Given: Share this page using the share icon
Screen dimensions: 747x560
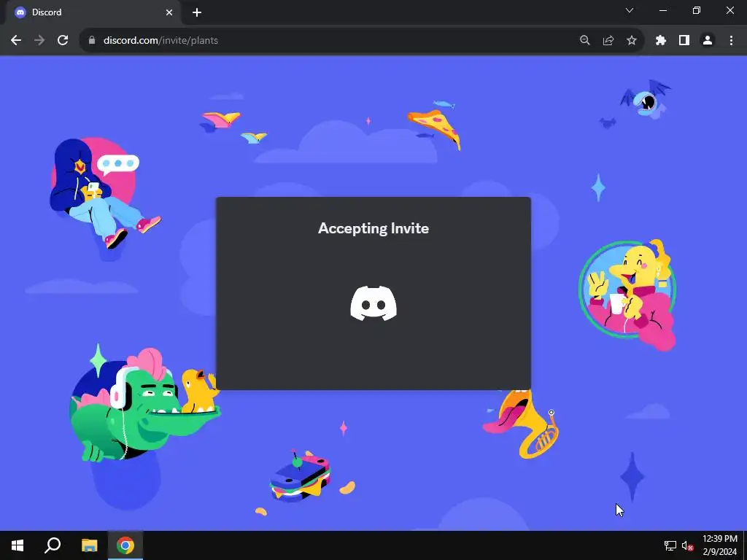Looking at the screenshot, I should pos(608,41).
